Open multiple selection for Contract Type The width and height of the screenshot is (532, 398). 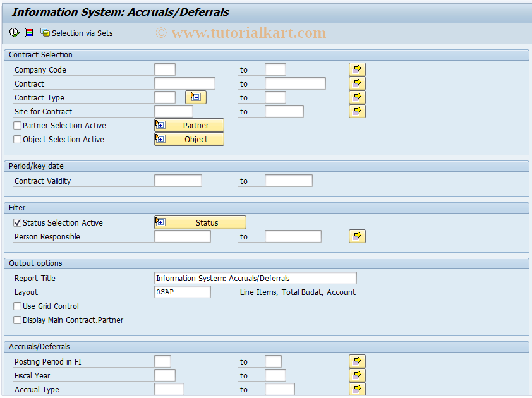[357, 97]
